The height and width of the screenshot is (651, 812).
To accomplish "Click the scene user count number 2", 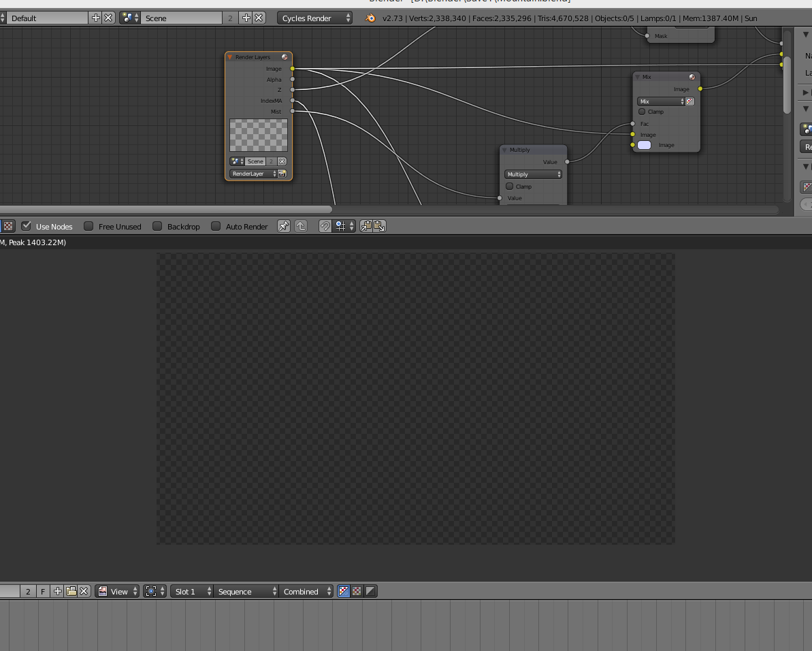I will (x=231, y=18).
